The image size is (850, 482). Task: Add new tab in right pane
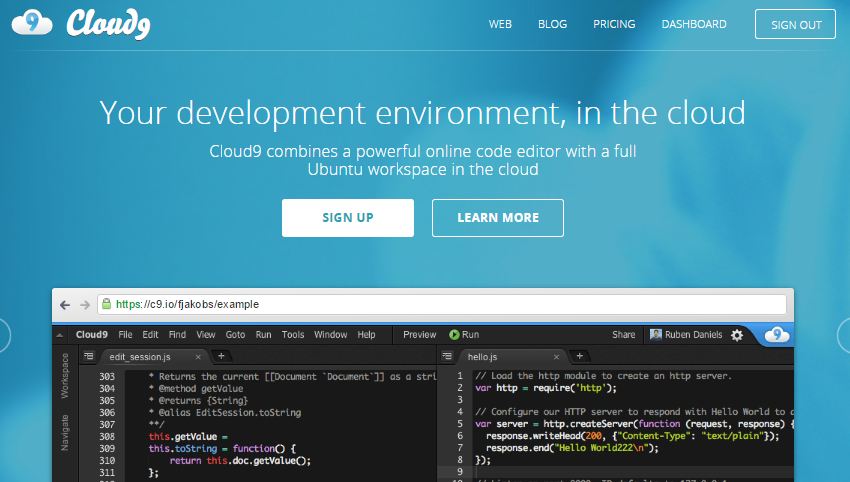click(x=579, y=356)
